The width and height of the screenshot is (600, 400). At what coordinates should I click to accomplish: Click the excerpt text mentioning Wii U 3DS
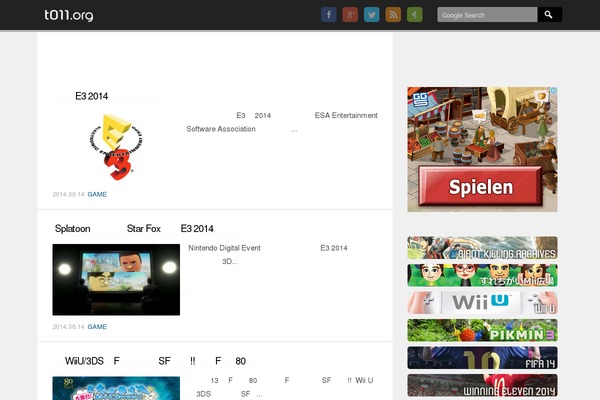[284, 387]
